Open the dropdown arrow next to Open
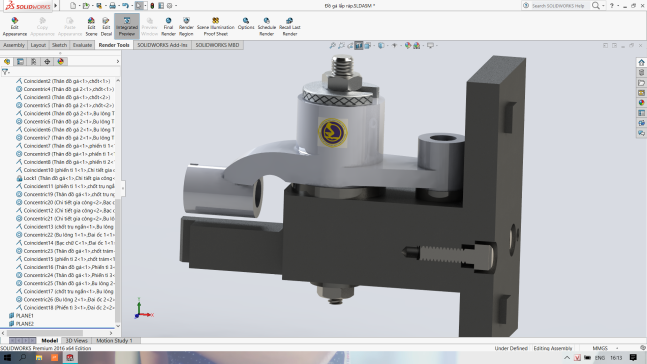 coord(92,6)
